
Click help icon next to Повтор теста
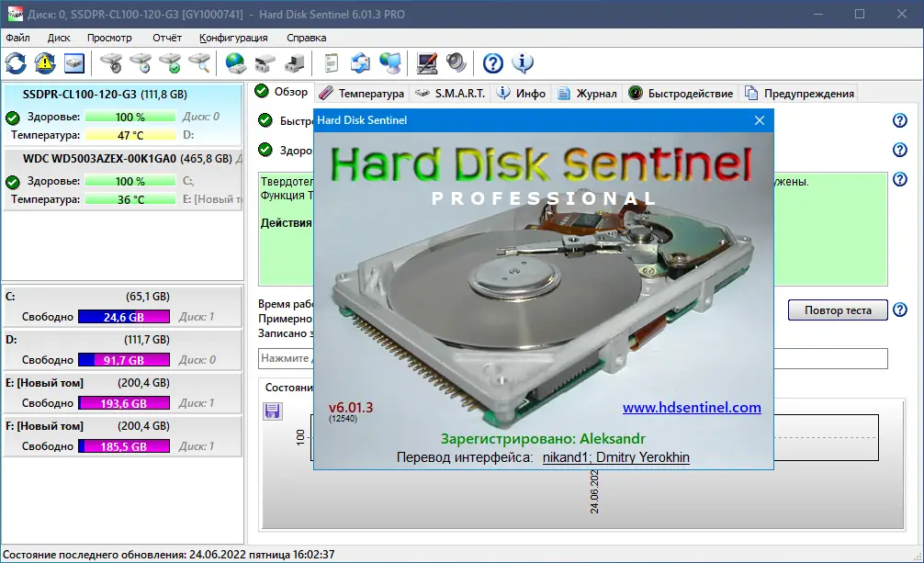900,310
